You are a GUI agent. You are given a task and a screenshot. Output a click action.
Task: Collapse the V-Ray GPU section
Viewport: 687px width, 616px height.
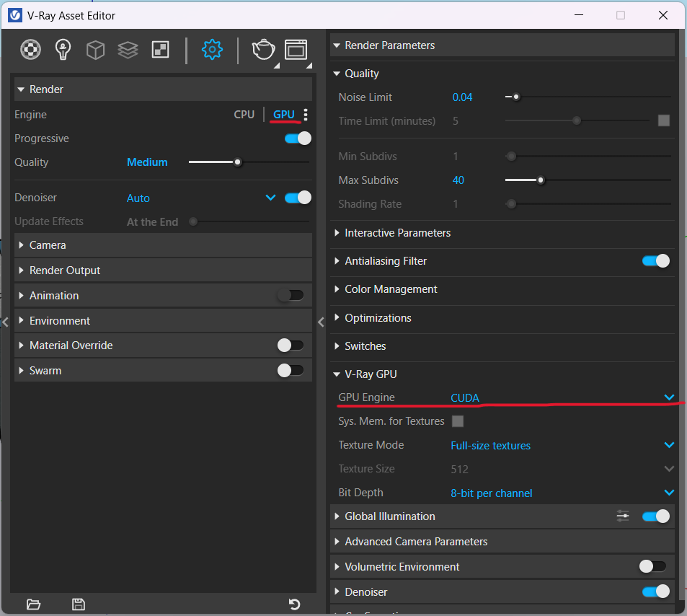pyautogui.click(x=502, y=374)
